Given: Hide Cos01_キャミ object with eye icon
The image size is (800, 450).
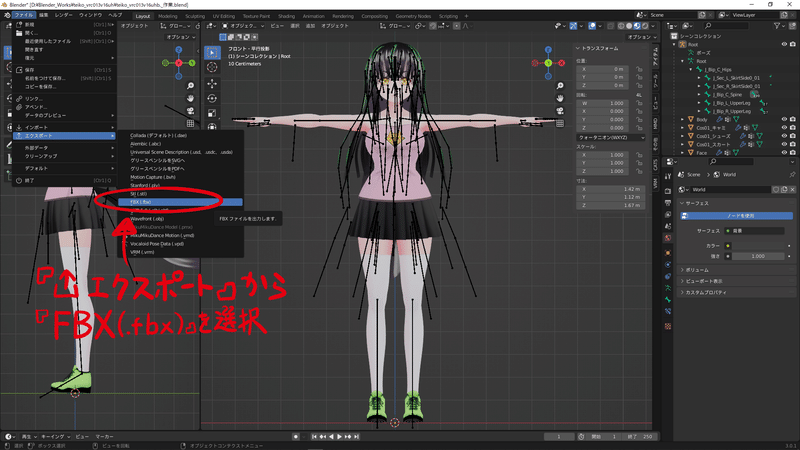Looking at the screenshot, I should [784, 128].
